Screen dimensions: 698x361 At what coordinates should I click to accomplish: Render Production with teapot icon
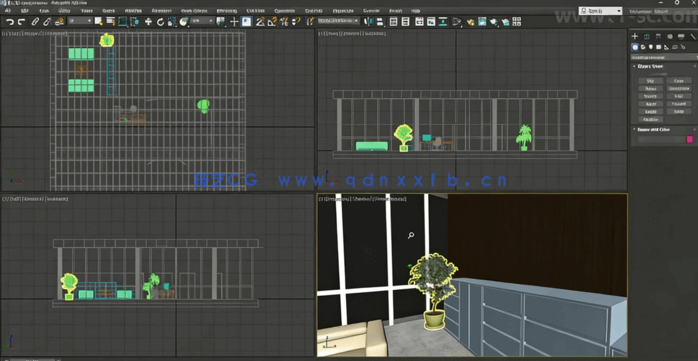pyautogui.click(x=494, y=21)
